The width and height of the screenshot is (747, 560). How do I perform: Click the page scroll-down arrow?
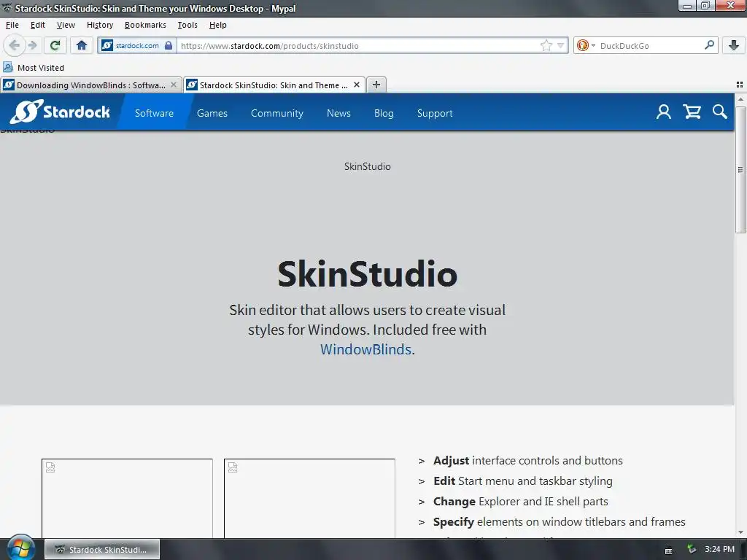click(740, 532)
